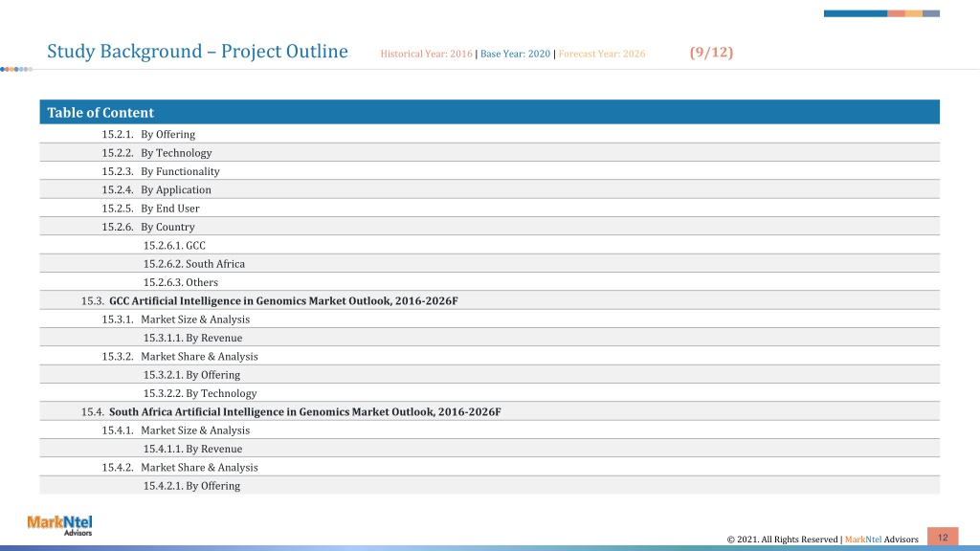
Task: Click the orange page number 12 box
Action: (x=943, y=537)
